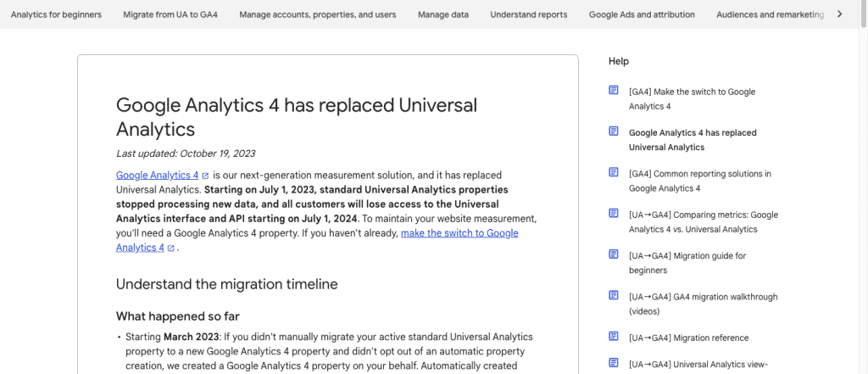868x374 pixels.
Task: Open sidebar article Make the switch to Google Analytics 4
Action: [x=692, y=99]
